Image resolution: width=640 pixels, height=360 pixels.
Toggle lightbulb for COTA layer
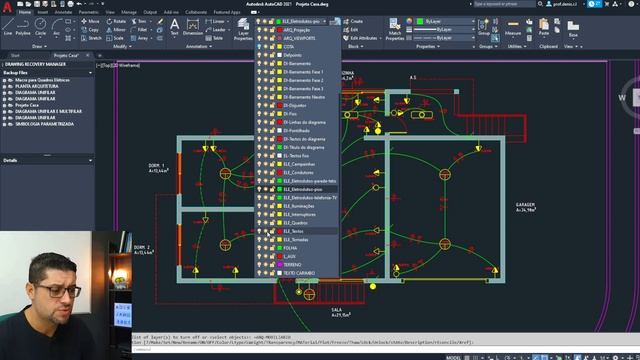pos(259,47)
